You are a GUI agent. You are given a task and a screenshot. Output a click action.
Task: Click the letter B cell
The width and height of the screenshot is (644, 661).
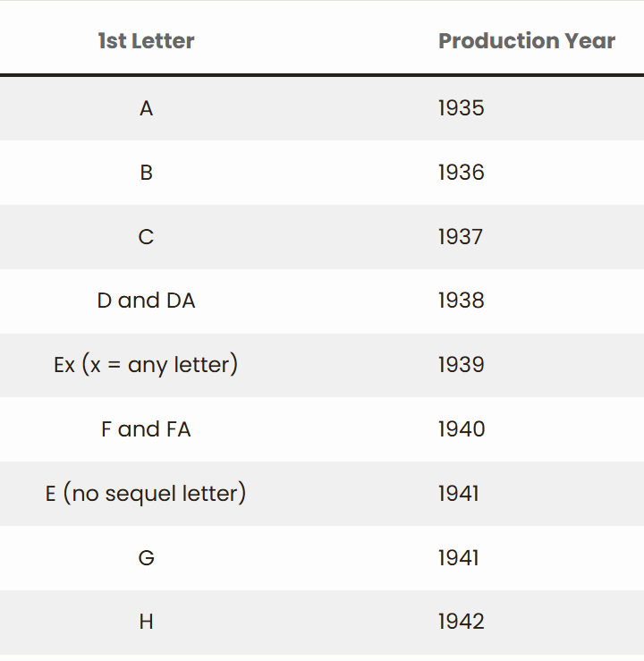147,173
